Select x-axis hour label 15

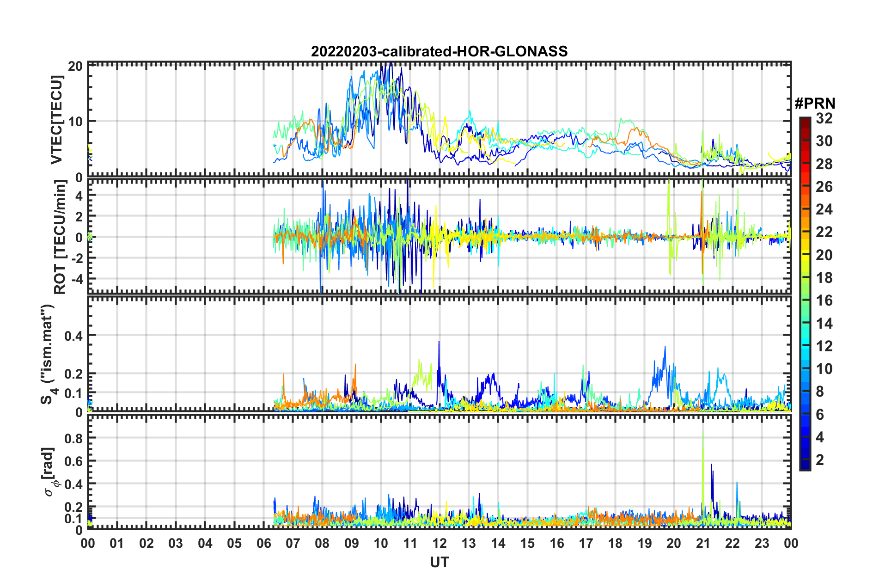527,543
